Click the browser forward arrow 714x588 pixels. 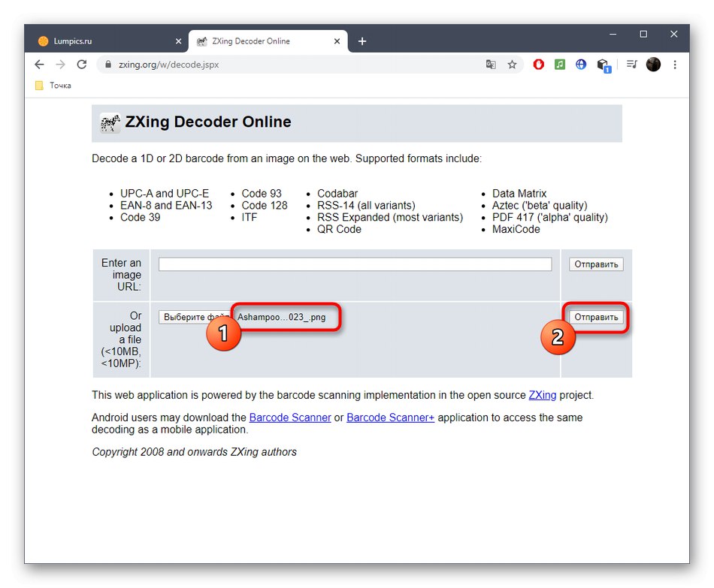61,65
